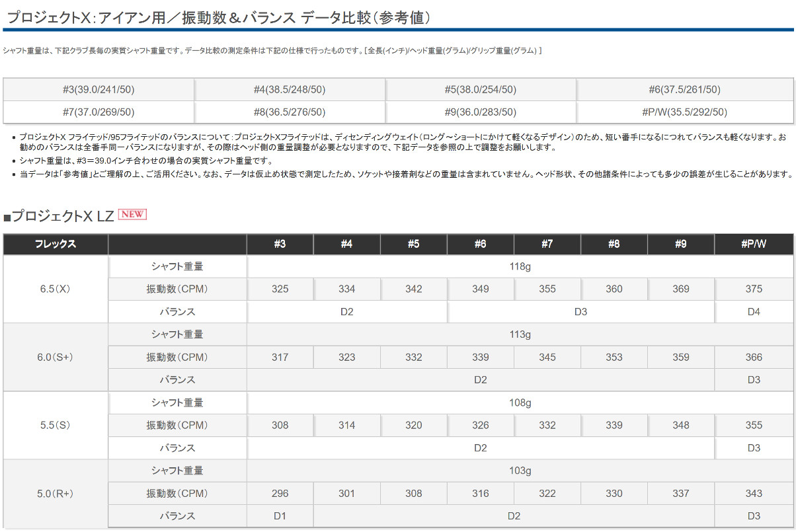Click CPM value 334

[346, 289]
